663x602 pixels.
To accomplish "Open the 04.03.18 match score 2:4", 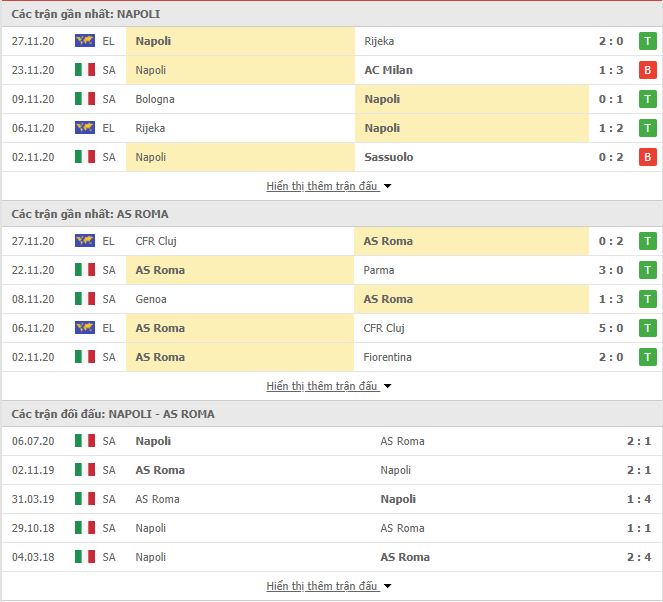I will [x=638, y=557].
